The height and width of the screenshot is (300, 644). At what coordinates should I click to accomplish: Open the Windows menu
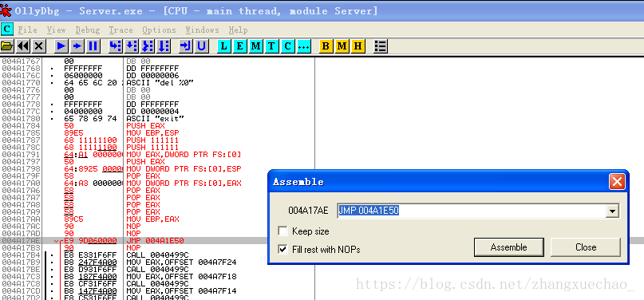coord(202,30)
